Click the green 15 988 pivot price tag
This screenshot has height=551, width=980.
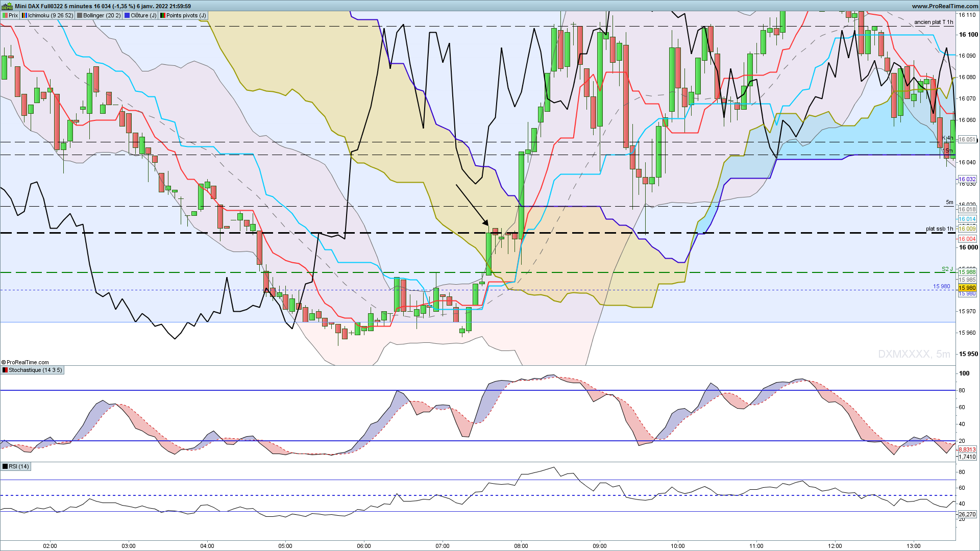click(x=967, y=272)
